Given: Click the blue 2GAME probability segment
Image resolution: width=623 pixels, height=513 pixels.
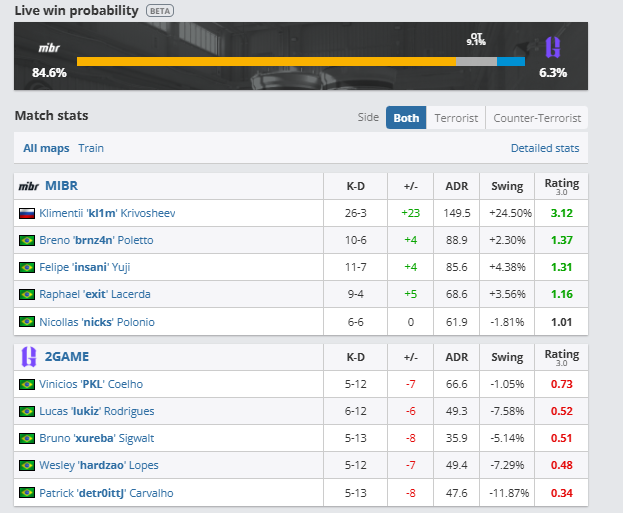Looking at the screenshot, I should [511, 62].
